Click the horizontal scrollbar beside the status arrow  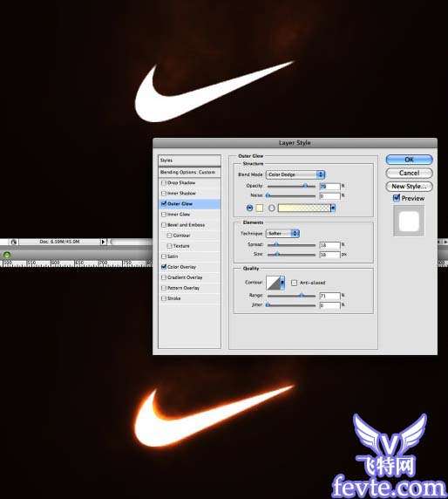point(131,243)
